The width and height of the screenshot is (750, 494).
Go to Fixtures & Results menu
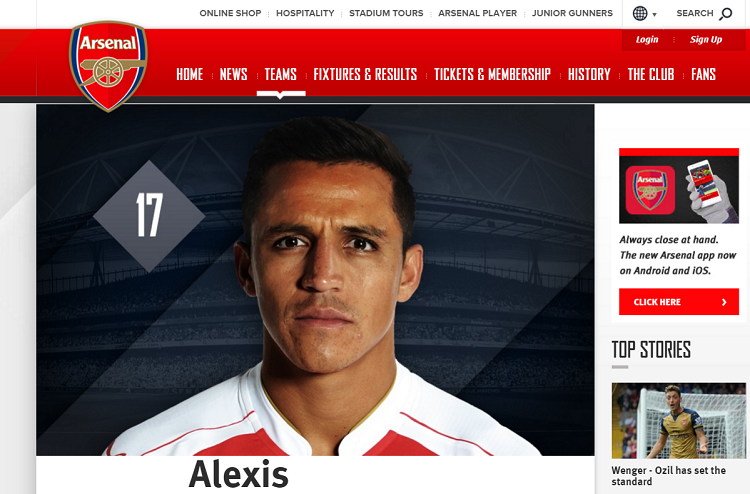[x=365, y=74]
